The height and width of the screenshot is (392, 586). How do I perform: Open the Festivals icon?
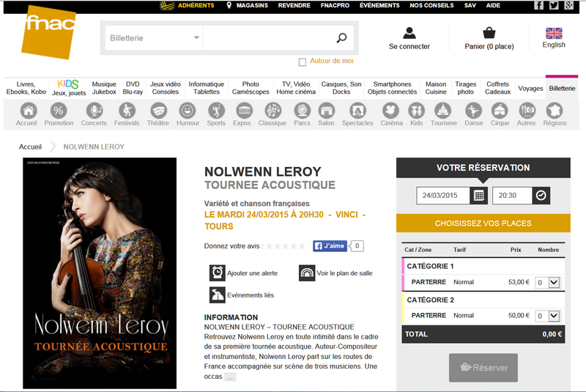(127, 111)
